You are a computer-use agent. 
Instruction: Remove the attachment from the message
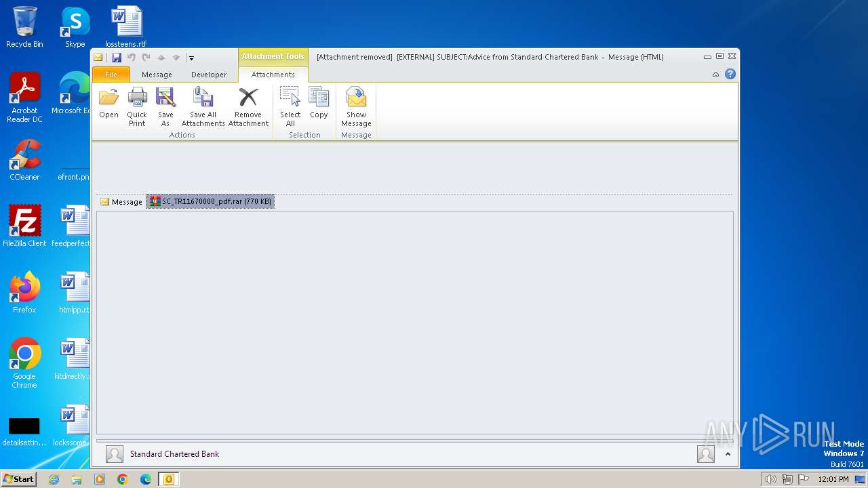(248, 107)
